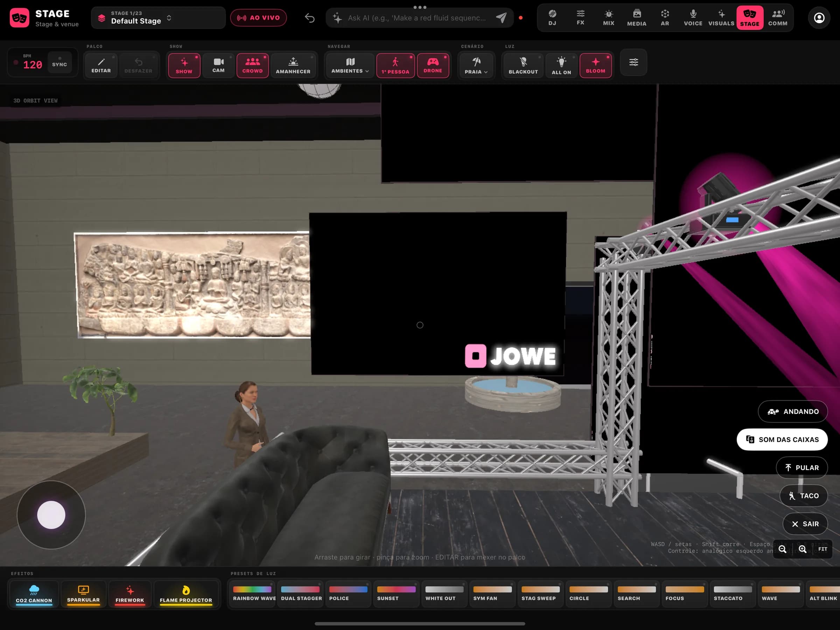
Task: Open the DJ panel icon
Action: [x=552, y=18]
